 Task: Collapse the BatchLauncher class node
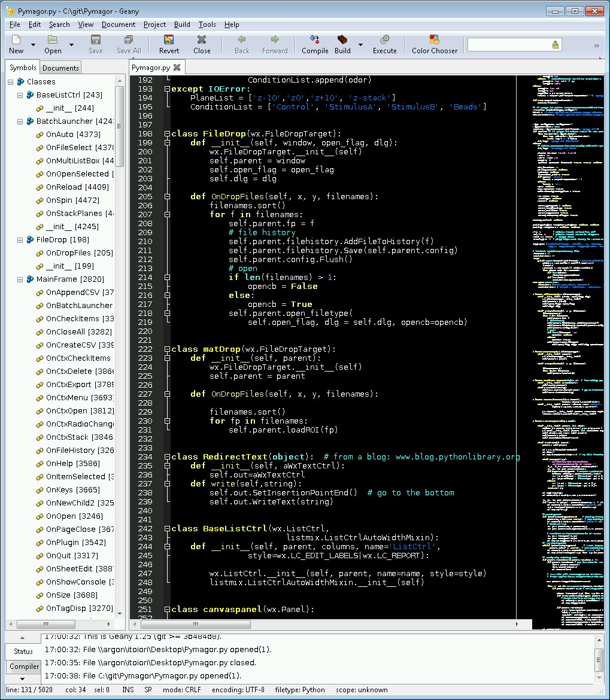point(20,121)
